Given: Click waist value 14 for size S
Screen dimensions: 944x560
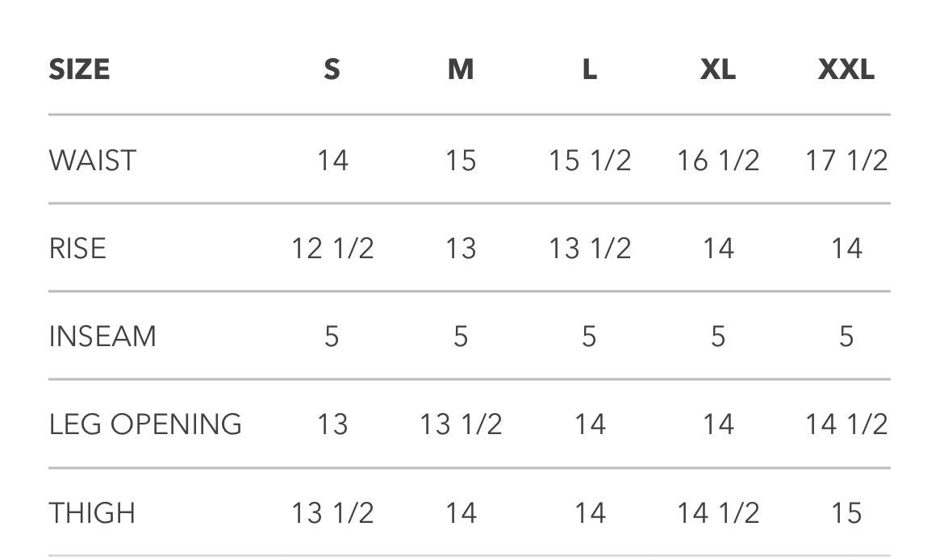Looking at the screenshot, I should pyautogui.click(x=332, y=160).
